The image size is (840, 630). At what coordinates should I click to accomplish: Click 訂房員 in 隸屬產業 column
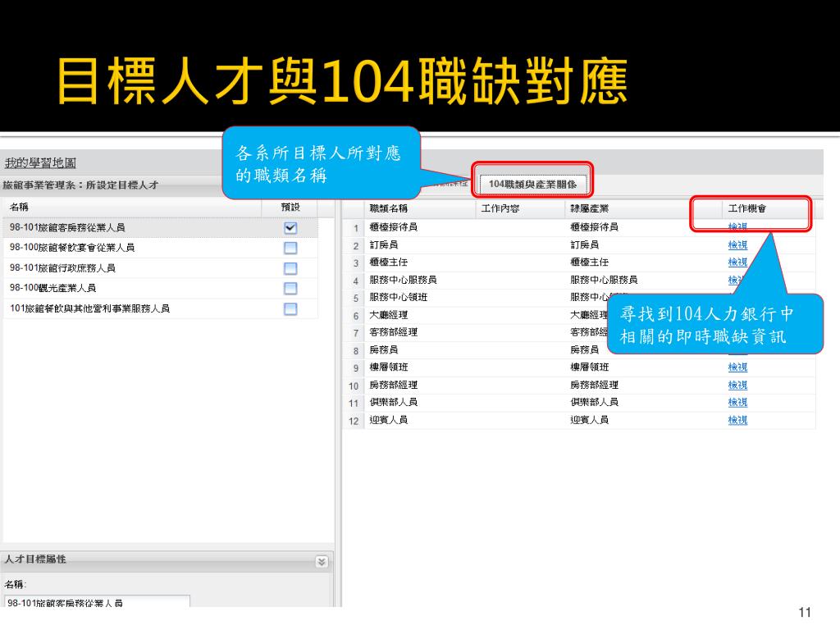coord(584,244)
